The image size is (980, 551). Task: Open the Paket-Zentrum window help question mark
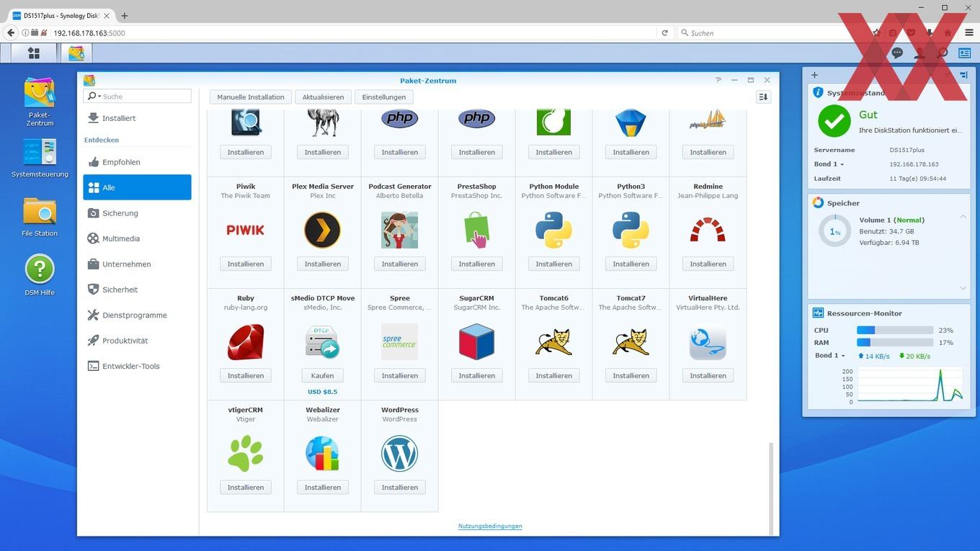pos(718,80)
